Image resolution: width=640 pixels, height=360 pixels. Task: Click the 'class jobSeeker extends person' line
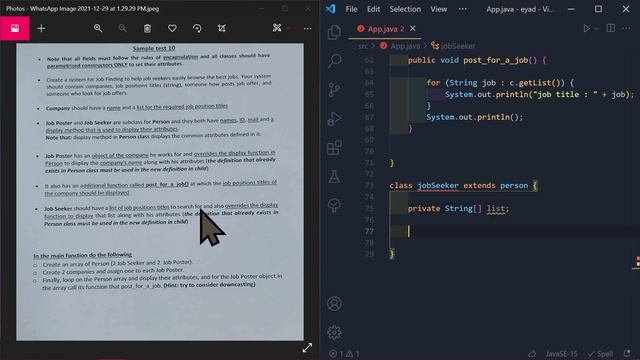[464, 186]
